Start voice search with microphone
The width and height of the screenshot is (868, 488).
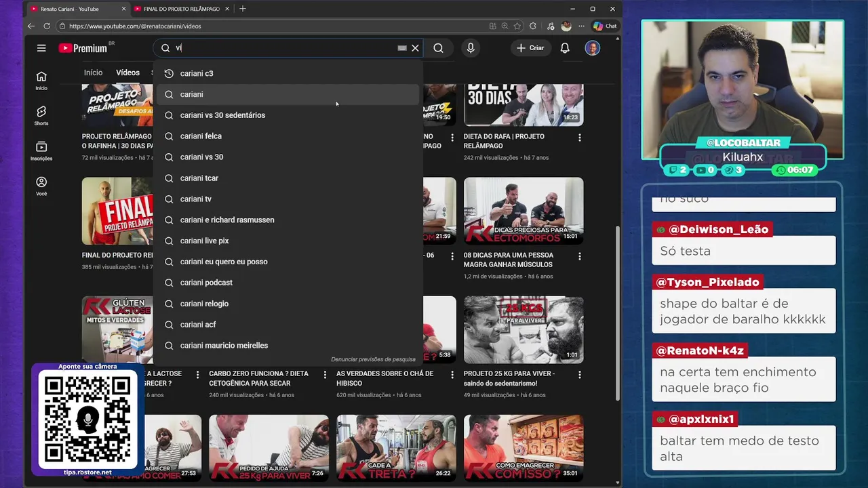(x=471, y=48)
